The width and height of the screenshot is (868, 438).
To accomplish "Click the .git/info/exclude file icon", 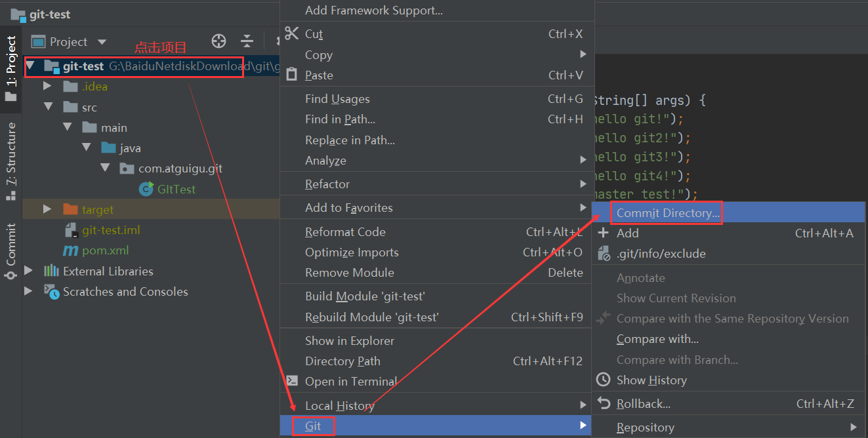I will [604, 253].
